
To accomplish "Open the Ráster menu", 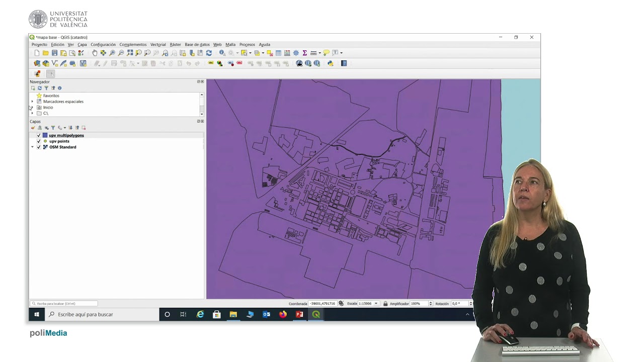I will 175,45.
